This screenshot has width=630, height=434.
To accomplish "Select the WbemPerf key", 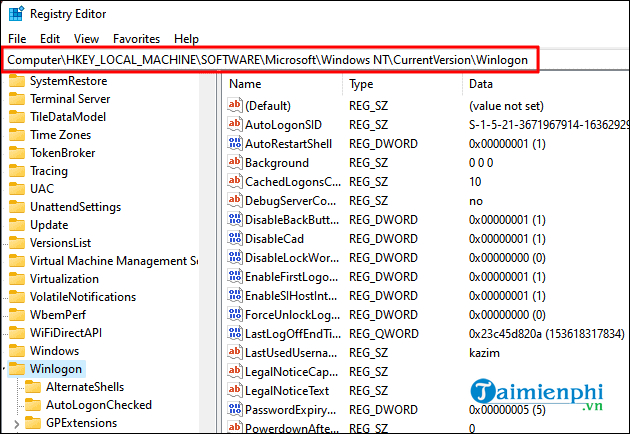I will coord(58,315).
